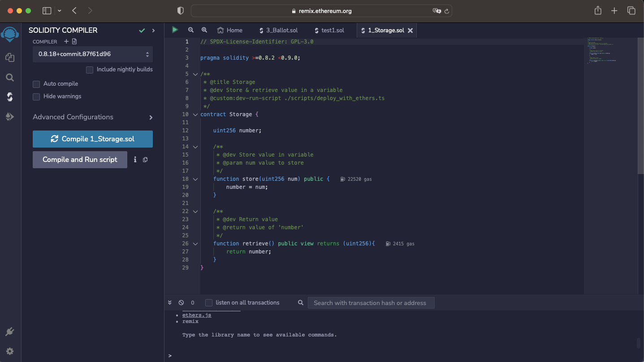Switch to the 3_Ballot.sol tab
Image resolution: width=644 pixels, height=362 pixels.
(278, 30)
